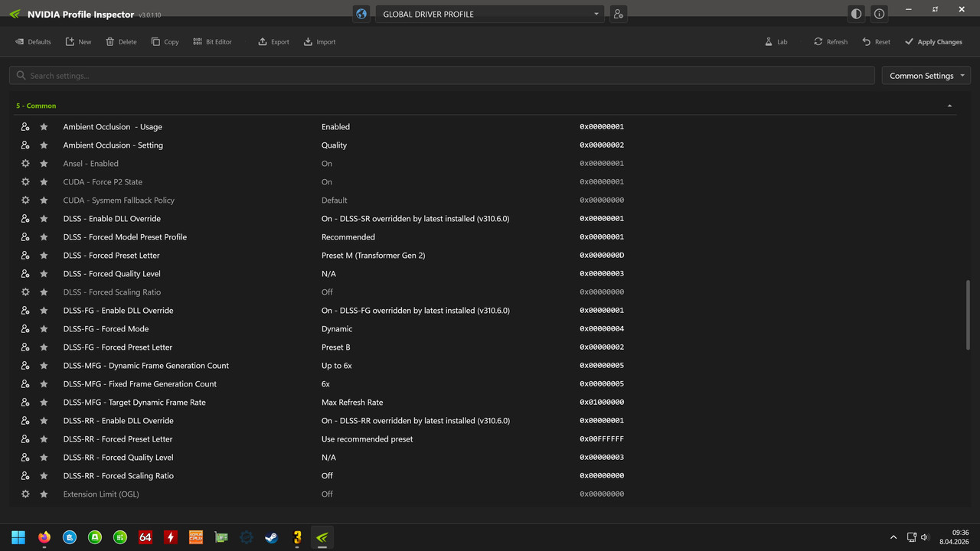Click the globe icon beside the profile selector

pyautogui.click(x=361, y=14)
